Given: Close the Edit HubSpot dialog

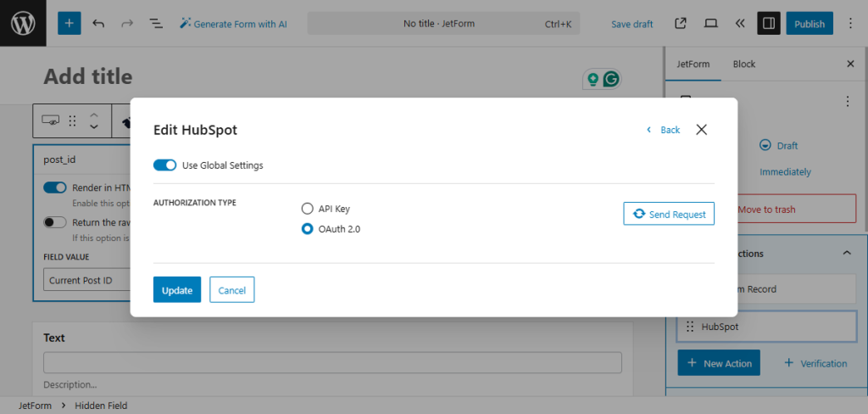Looking at the screenshot, I should coord(701,130).
